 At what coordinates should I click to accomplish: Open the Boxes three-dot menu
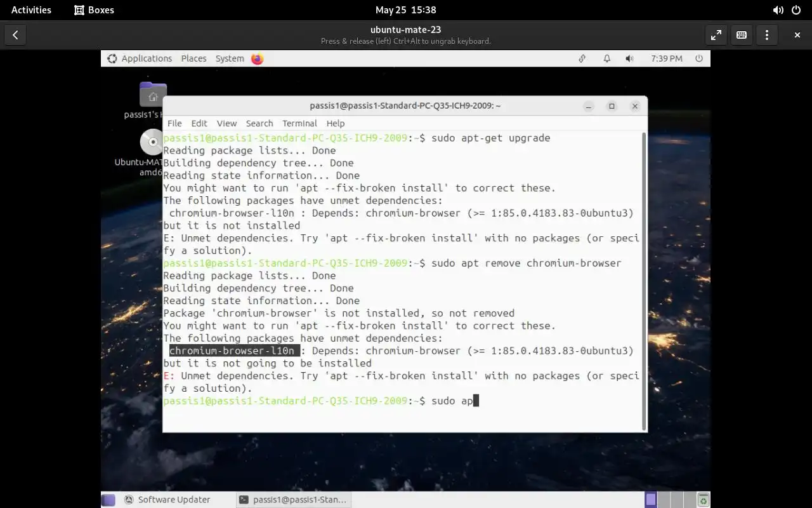point(766,35)
